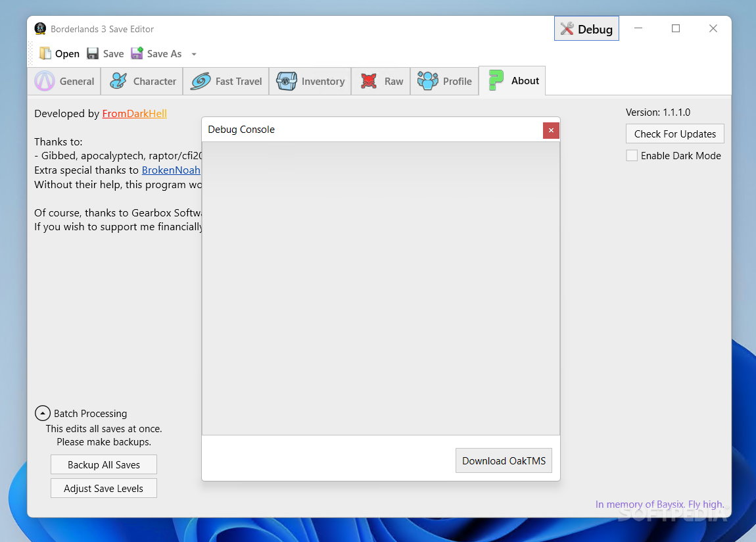The image size is (756, 542).
Task: Switch to the Inventory tab
Action: pyautogui.click(x=310, y=82)
